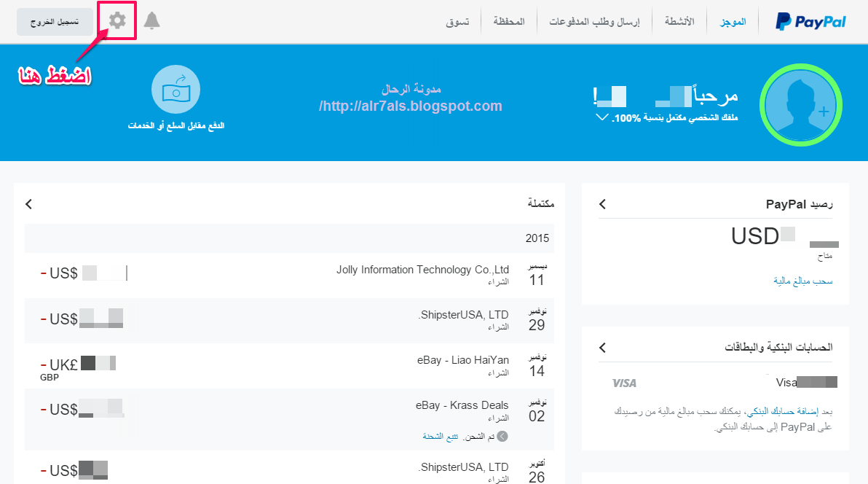Click the GBP currency label
Image resolution: width=868 pixels, height=484 pixels.
50,378
